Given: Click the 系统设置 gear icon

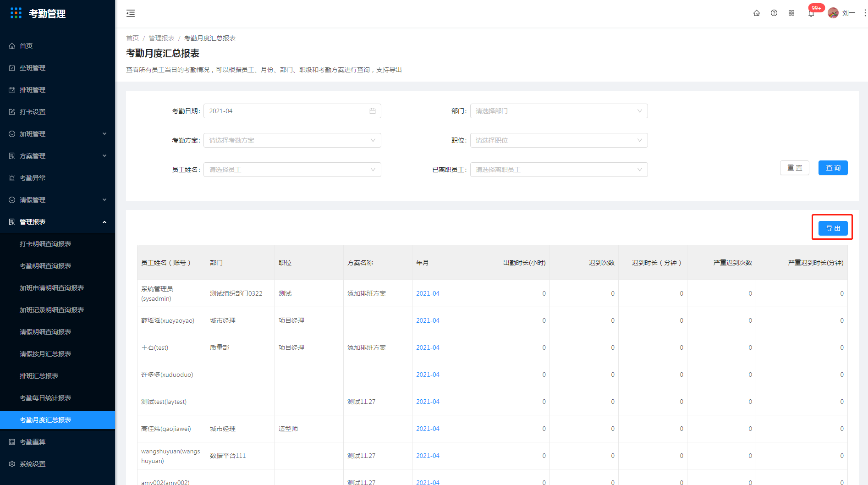Looking at the screenshot, I should pyautogui.click(x=12, y=464).
